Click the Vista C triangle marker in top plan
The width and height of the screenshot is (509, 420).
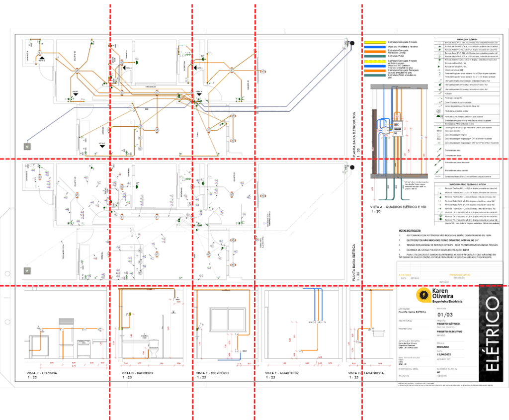click(x=42, y=58)
